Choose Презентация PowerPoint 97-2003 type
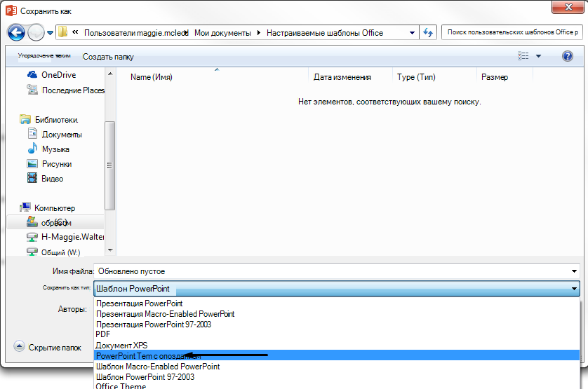This screenshot has width=588, height=389. click(337, 325)
